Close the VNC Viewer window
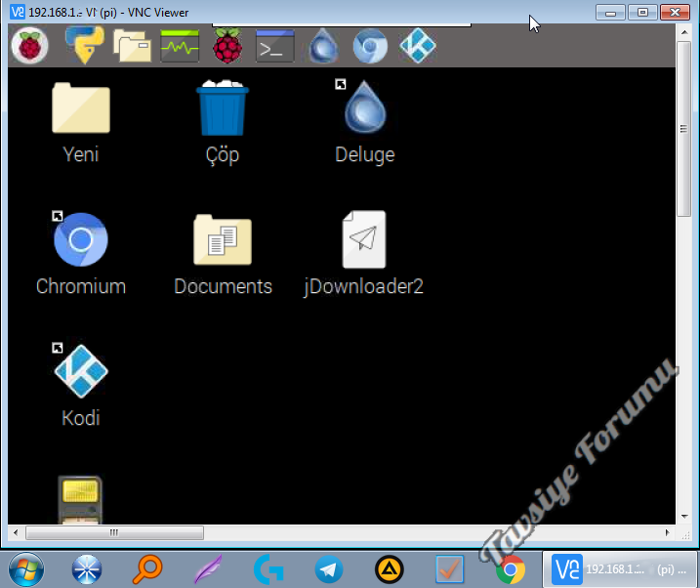The width and height of the screenshot is (700, 588). pos(675,12)
